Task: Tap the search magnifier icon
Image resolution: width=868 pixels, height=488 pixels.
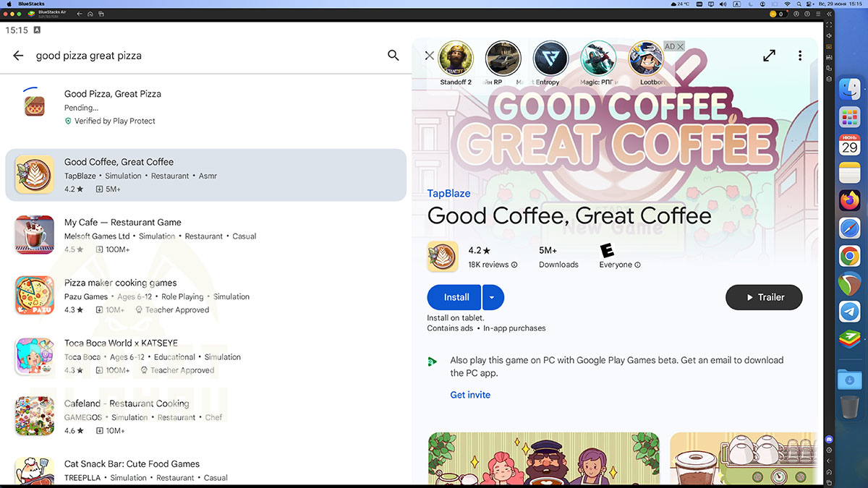Action: (393, 56)
